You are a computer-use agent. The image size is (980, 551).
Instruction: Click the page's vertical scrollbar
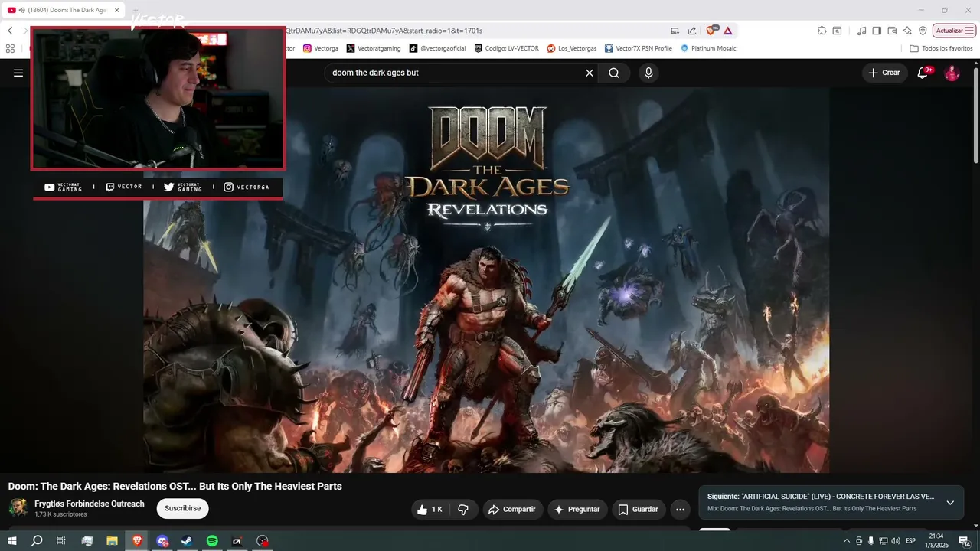pos(975,115)
